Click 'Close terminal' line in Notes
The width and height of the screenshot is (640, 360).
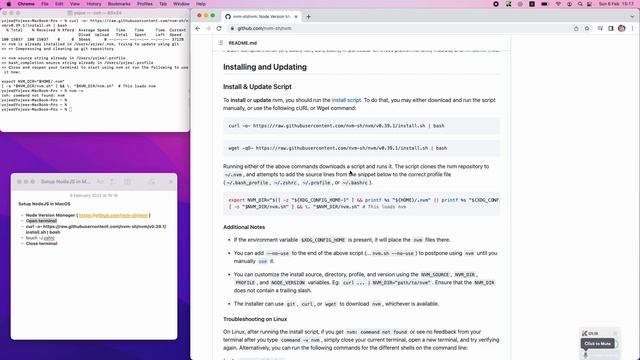pyautogui.click(x=42, y=244)
